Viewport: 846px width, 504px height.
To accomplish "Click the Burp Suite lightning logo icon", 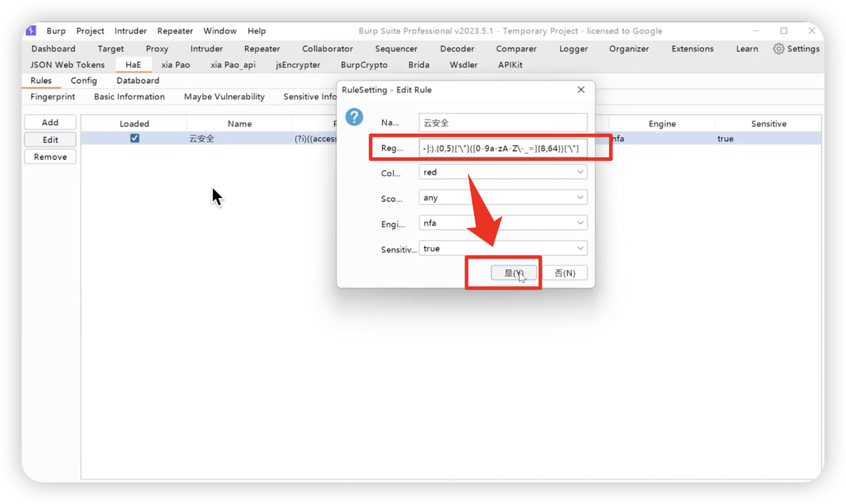I will pos(31,31).
